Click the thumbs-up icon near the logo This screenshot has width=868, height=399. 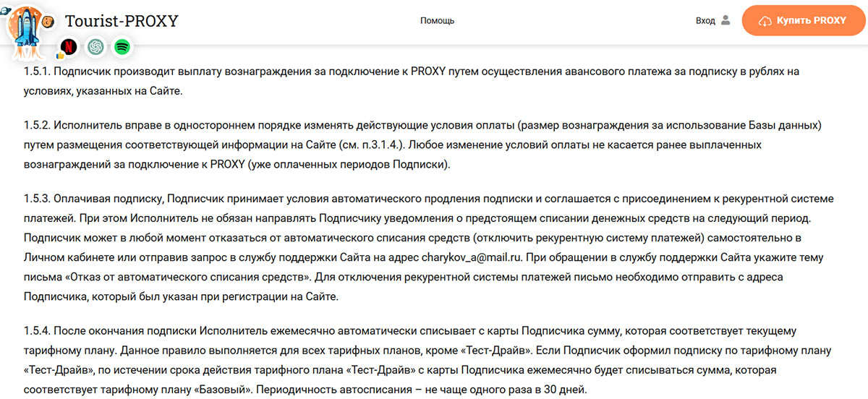[61, 54]
